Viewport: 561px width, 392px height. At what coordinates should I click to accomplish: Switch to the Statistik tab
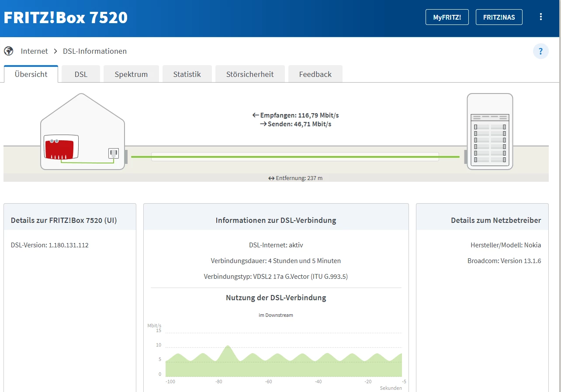[x=187, y=74]
